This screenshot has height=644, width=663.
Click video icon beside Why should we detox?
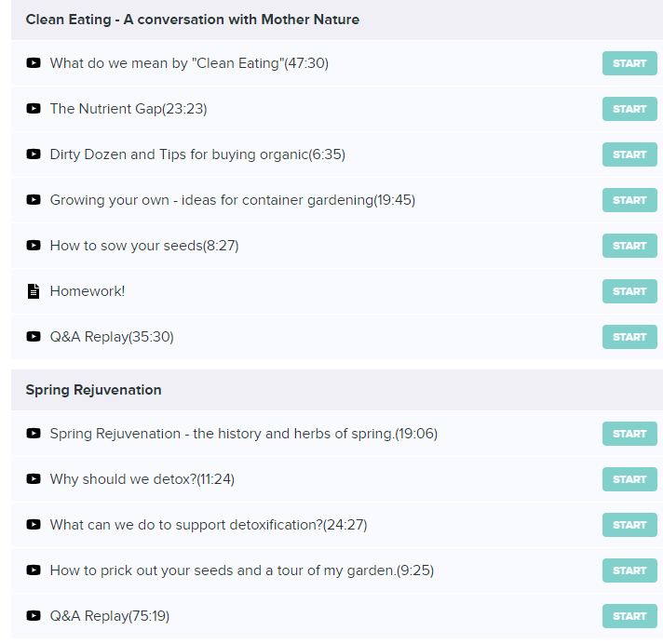(34, 478)
